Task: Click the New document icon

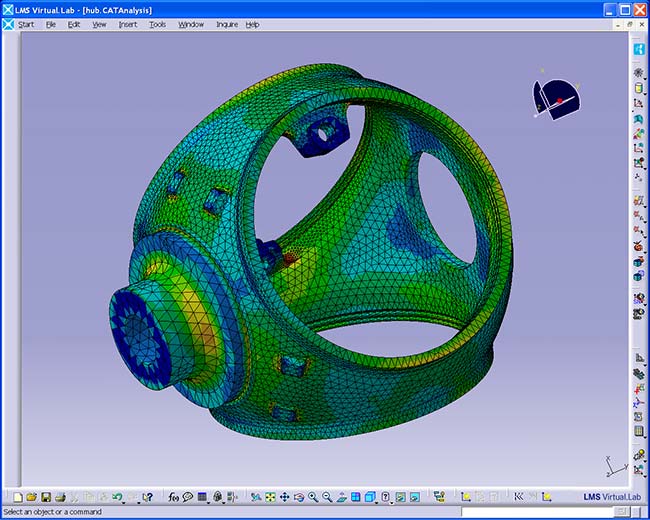Action: (18, 496)
